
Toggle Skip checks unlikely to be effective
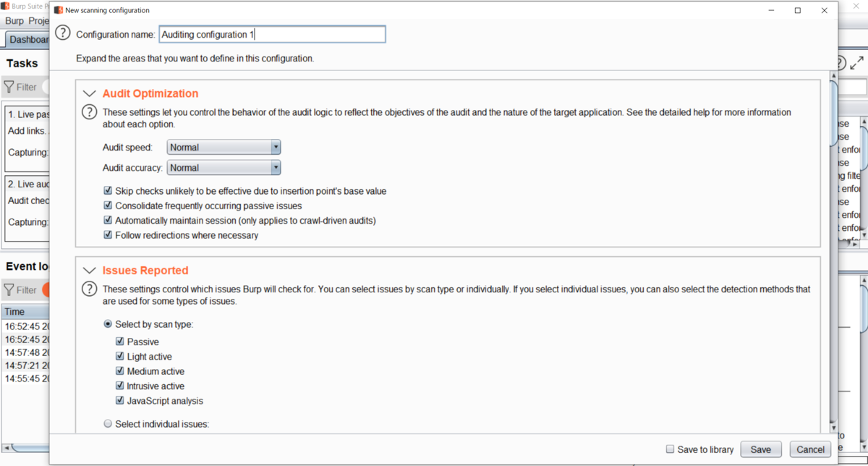point(109,191)
